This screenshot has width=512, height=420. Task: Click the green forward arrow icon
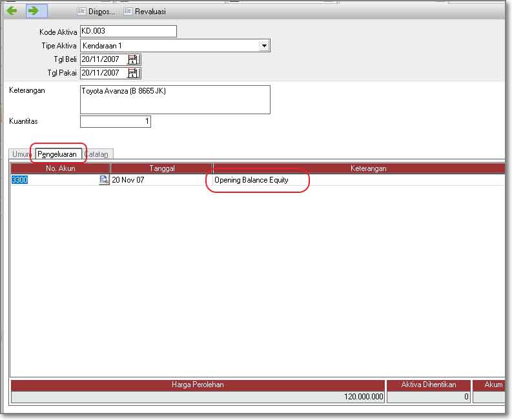click(x=34, y=11)
